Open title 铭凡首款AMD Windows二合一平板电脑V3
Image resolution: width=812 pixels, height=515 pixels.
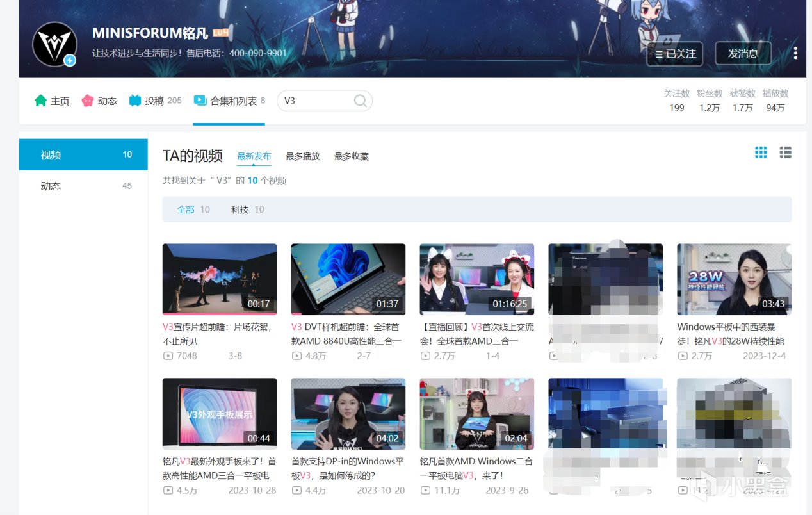[476, 468]
